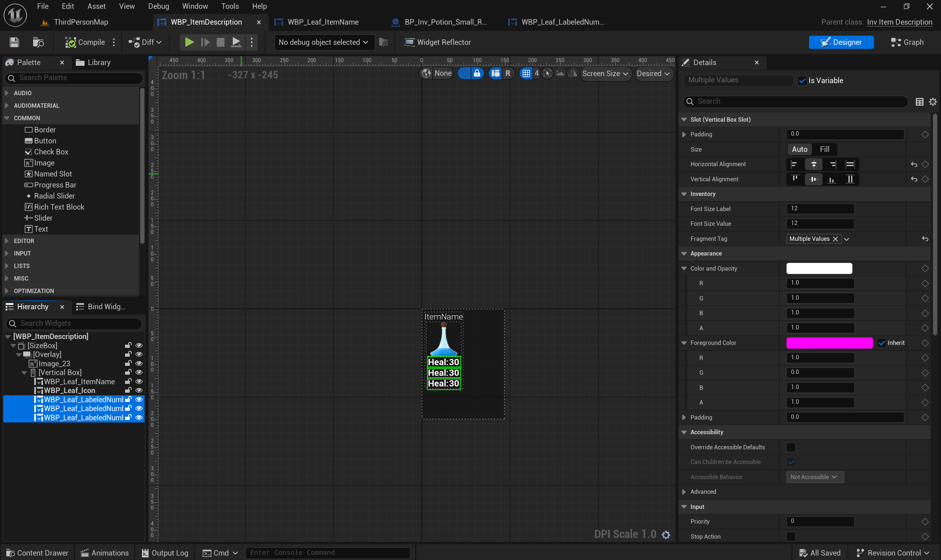Hide Image_23 with its eye icon
The width and height of the screenshot is (941, 560).
pyautogui.click(x=139, y=363)
